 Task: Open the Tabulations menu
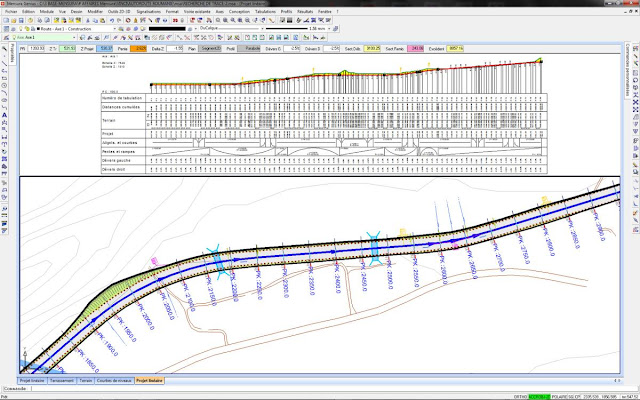pos(266,11)
